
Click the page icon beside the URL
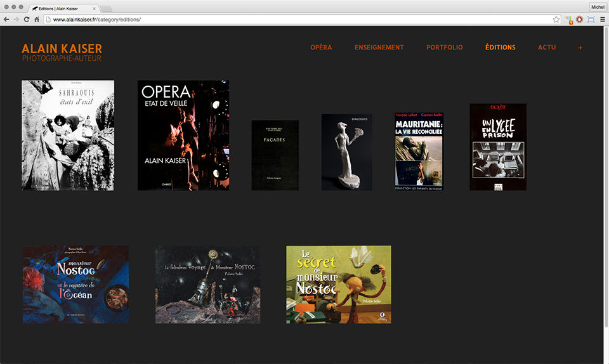point(48,20)
